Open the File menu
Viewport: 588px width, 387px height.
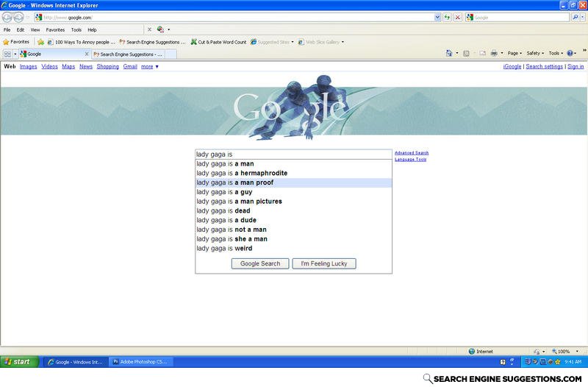(7, 29)
